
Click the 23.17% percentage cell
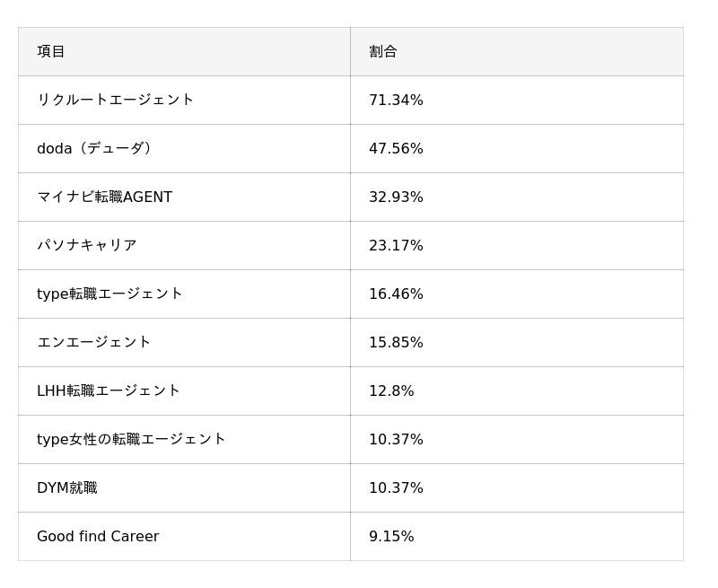(x=396, y=245)
